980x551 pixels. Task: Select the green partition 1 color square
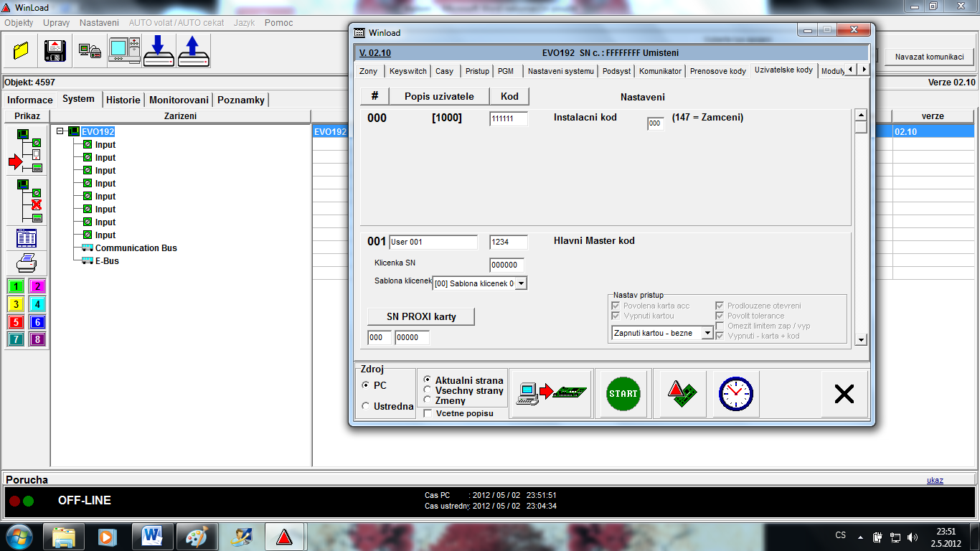16,286
